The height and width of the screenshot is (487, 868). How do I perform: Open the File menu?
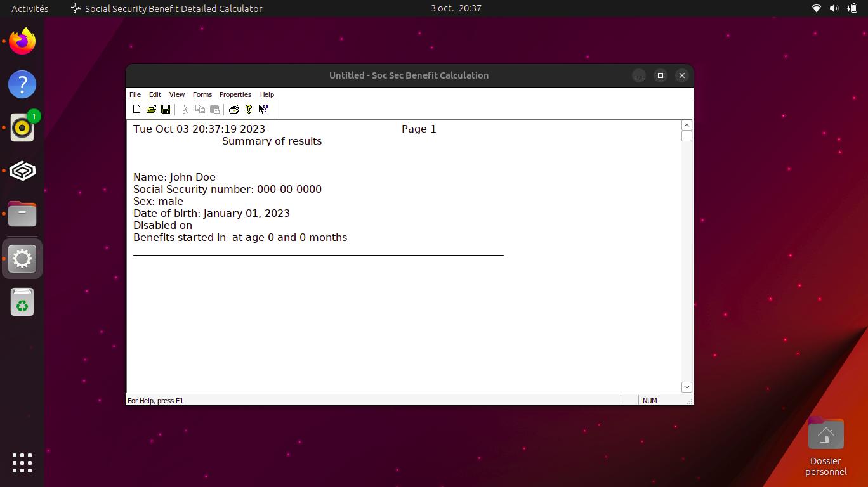[x=135, y=94]
